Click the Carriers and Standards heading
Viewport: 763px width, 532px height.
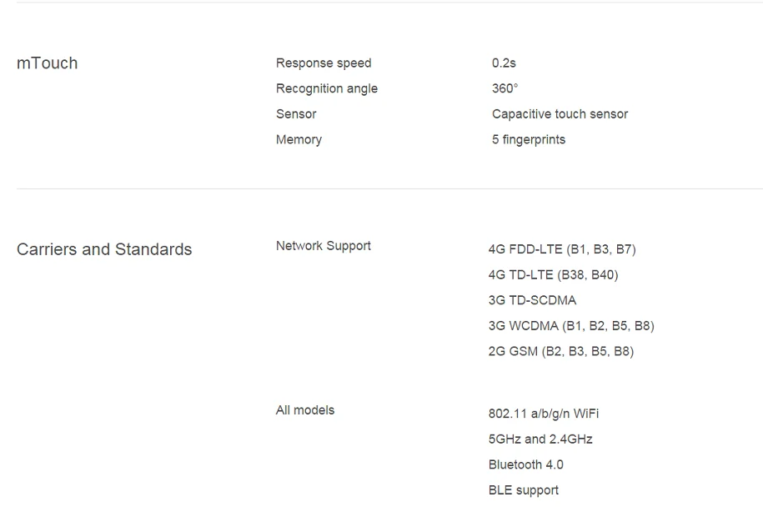click(104, 249)
